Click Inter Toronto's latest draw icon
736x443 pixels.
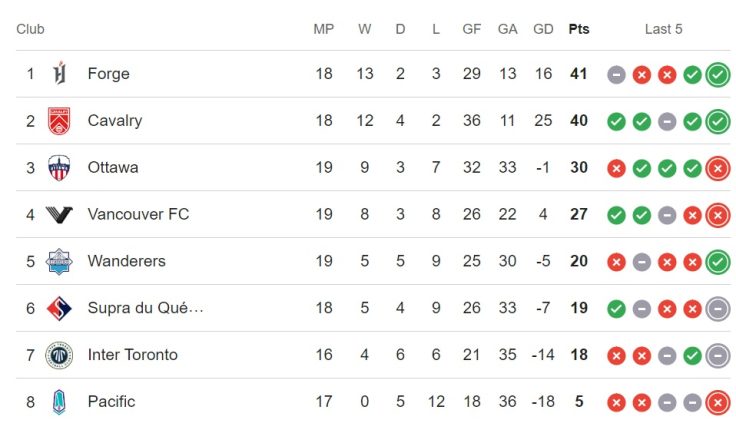(718, 356)
